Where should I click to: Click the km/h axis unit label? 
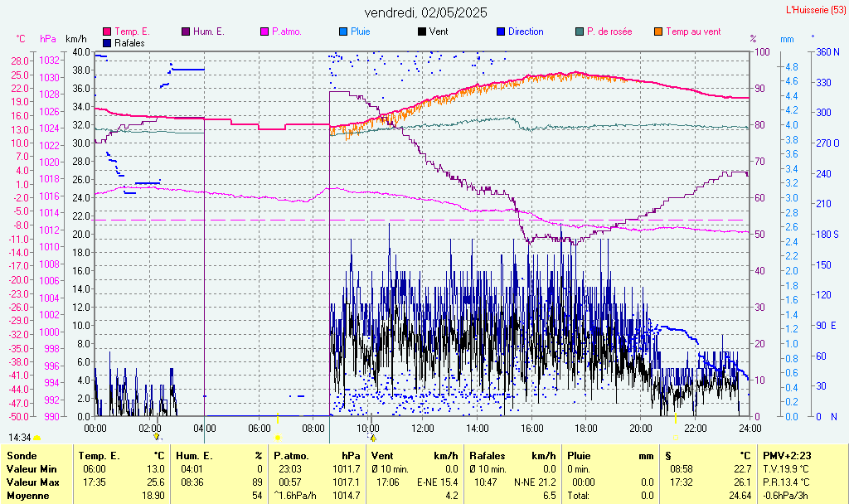pyautogui.click(x=75, y=39)
